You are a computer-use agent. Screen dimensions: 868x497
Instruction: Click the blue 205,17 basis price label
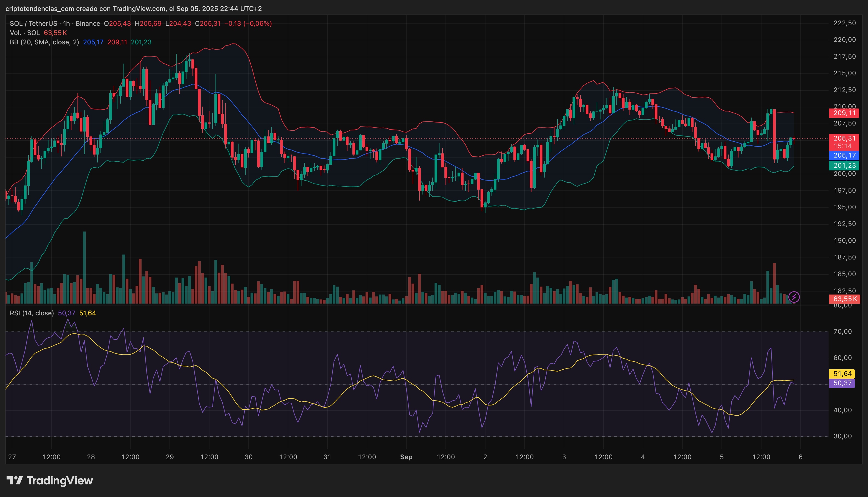pos(844,155)
